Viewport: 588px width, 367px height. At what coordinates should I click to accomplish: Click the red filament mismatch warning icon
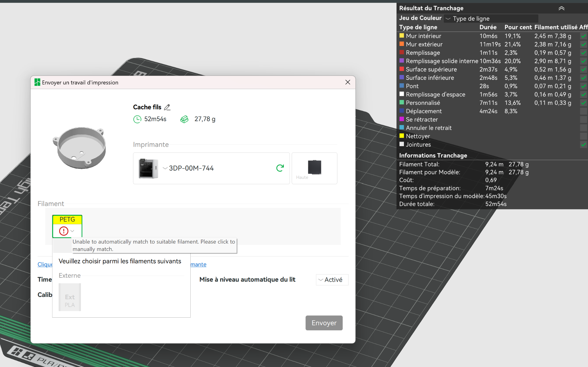63,231
